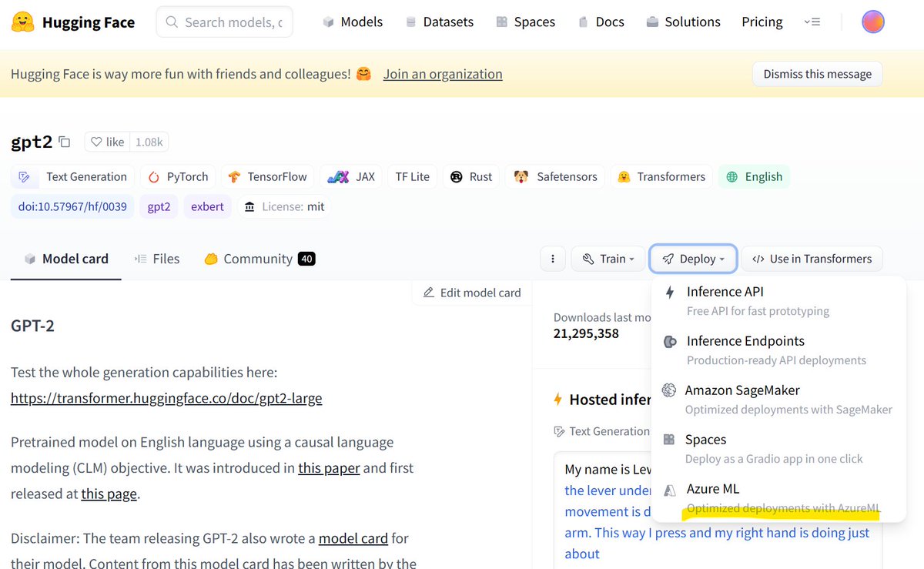Screen dimensions: 924x569
Task: Open the Spaces nav item
Action: pos(525,22)
